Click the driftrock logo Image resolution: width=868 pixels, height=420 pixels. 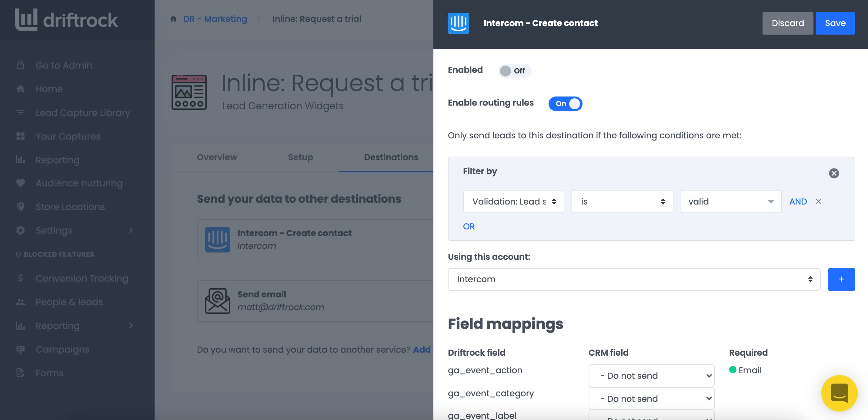[66, 19]
